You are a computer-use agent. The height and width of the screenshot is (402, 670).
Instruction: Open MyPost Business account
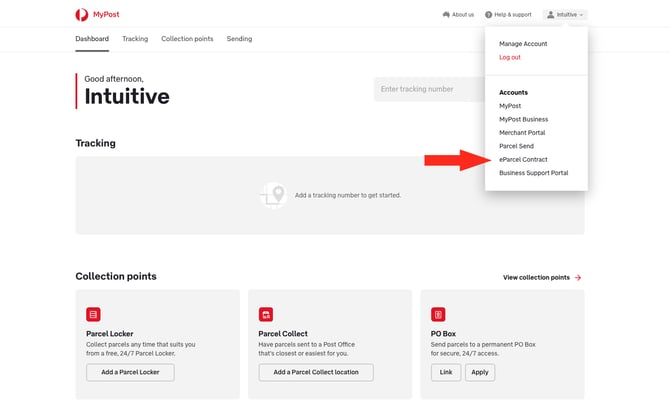[523, 119]
